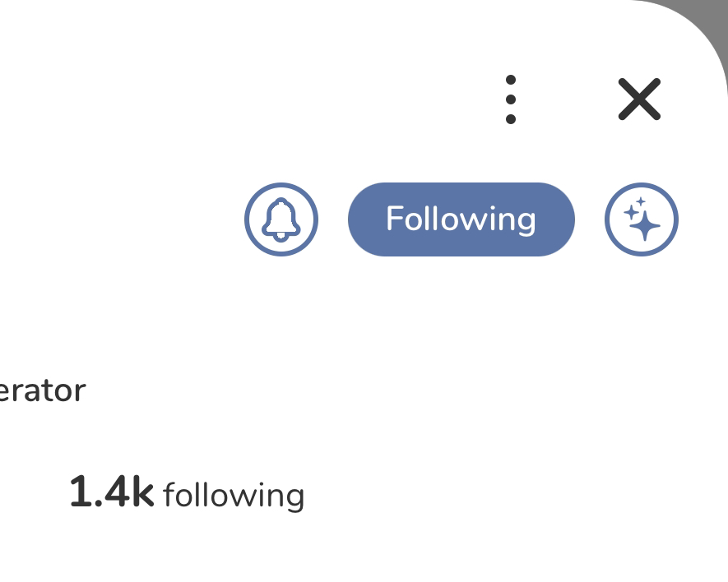Click the four-point star icon in the circle
The image size is (728, 582).
642,219
